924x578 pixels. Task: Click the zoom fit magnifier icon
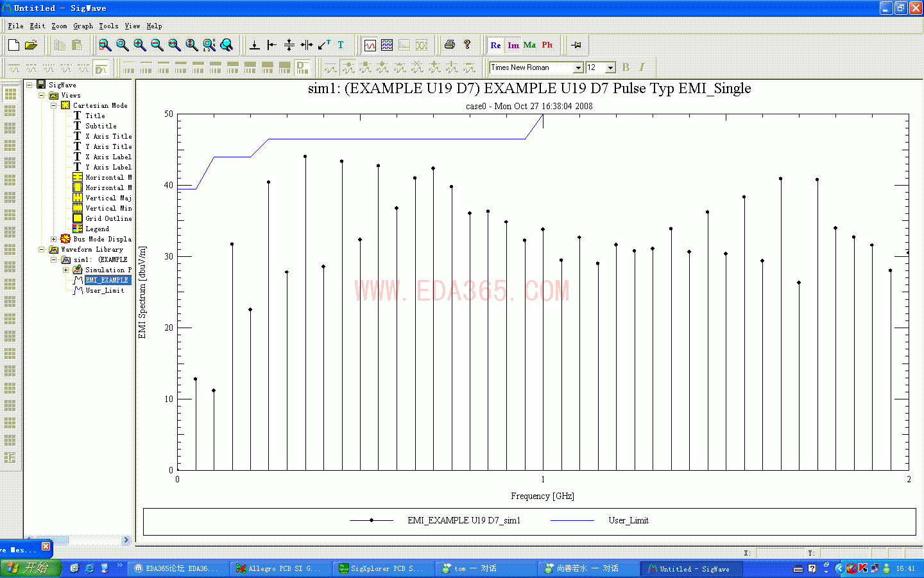pyautogui.click(x=123, y=45)
